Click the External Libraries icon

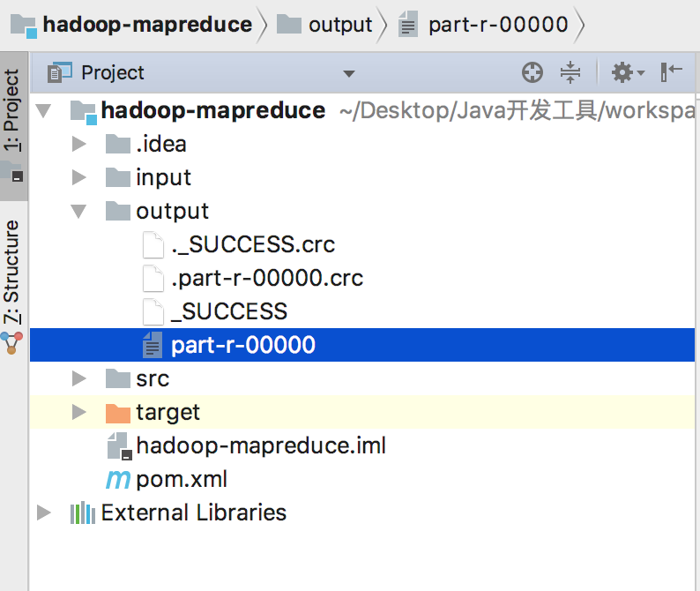point(83,512)
